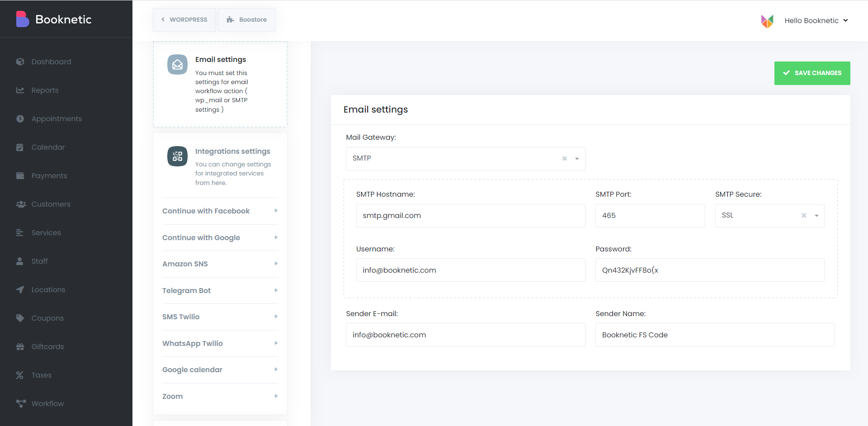This screenshot has width=868, height=426.
Task: Open Dashboard from the sidebar
Action: [x=51, y=62]
